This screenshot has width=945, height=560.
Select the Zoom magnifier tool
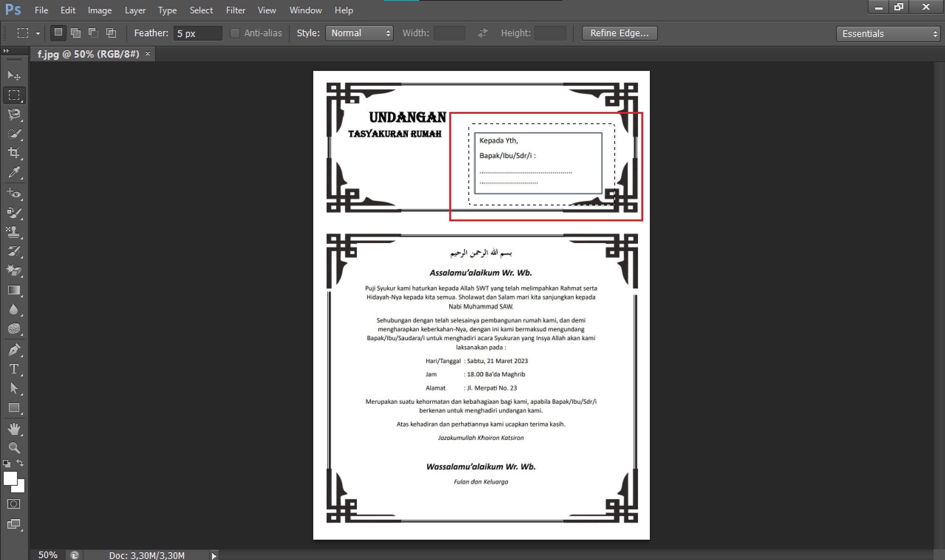click(14, 448)
